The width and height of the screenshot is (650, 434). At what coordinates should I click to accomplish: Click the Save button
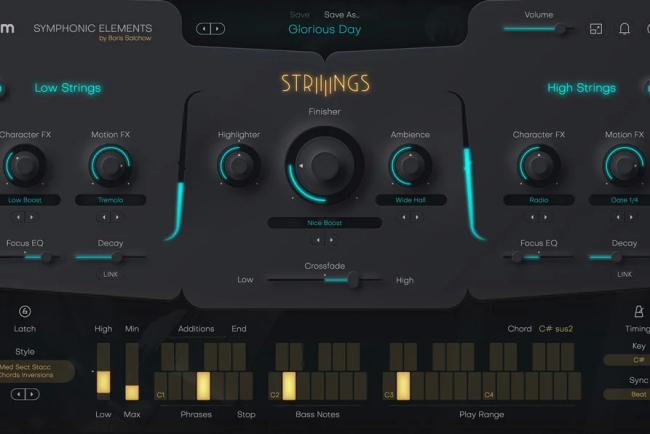tap(300, 15)
